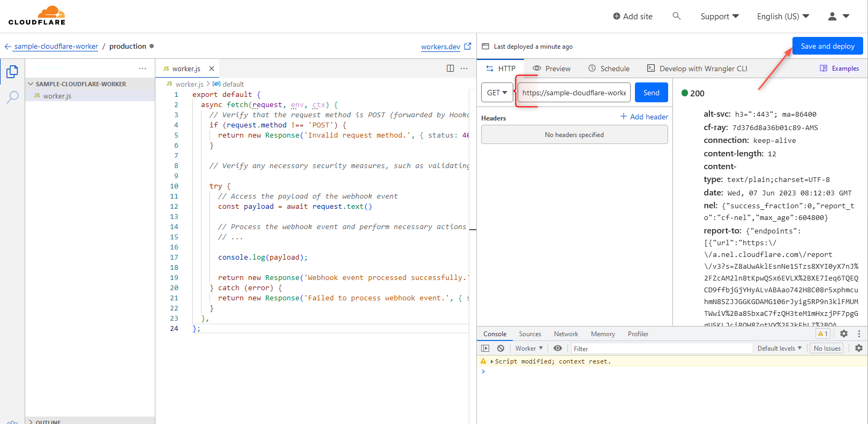Image resolution: width=868 pixels, height=424 pixels.
Task: Switch to the Preview tab
Action: coord(551,69)
